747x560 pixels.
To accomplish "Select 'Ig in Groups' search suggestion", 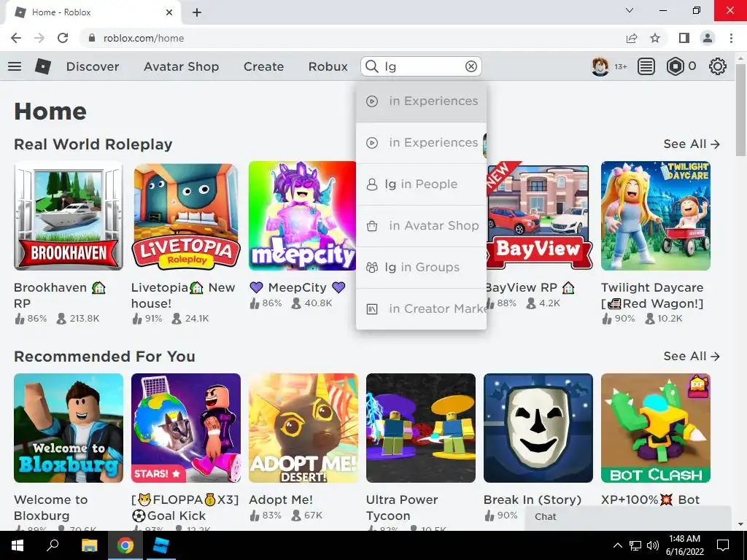I will (421, 267).
